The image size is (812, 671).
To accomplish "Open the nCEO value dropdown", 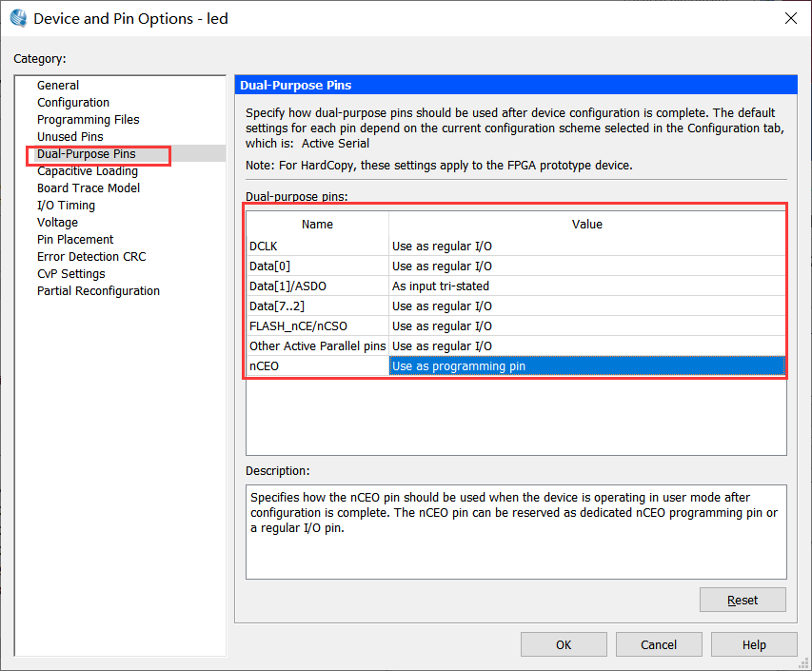I will (586, 365).
